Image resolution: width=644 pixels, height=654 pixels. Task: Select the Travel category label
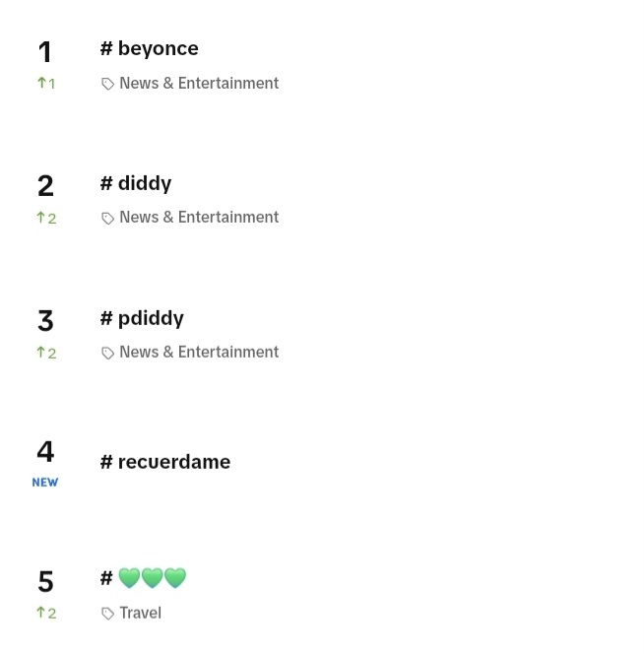[x=140, y=613]
